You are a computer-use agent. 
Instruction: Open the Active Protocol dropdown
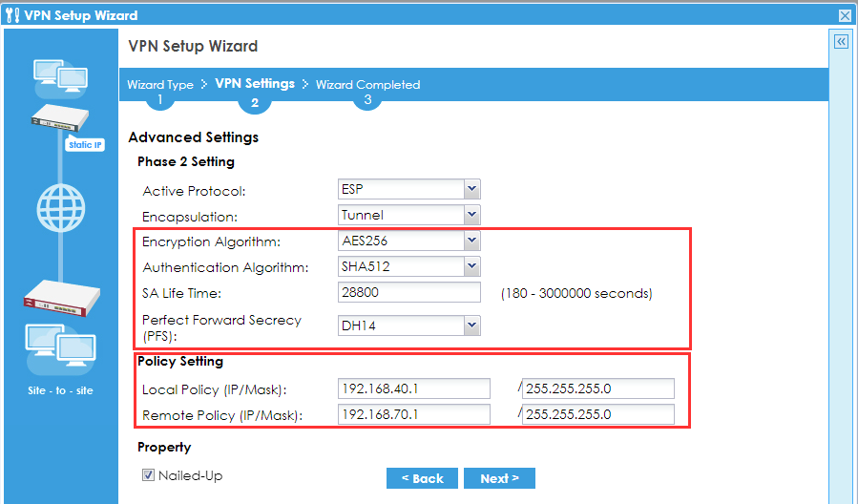409,189
